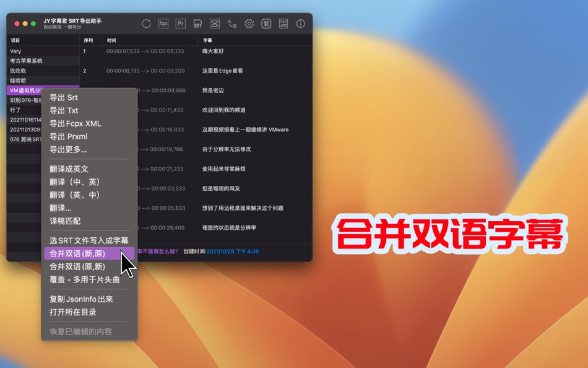588x368 pixels.
Task: Click the 序列 column header
Action: click(89, 40)
